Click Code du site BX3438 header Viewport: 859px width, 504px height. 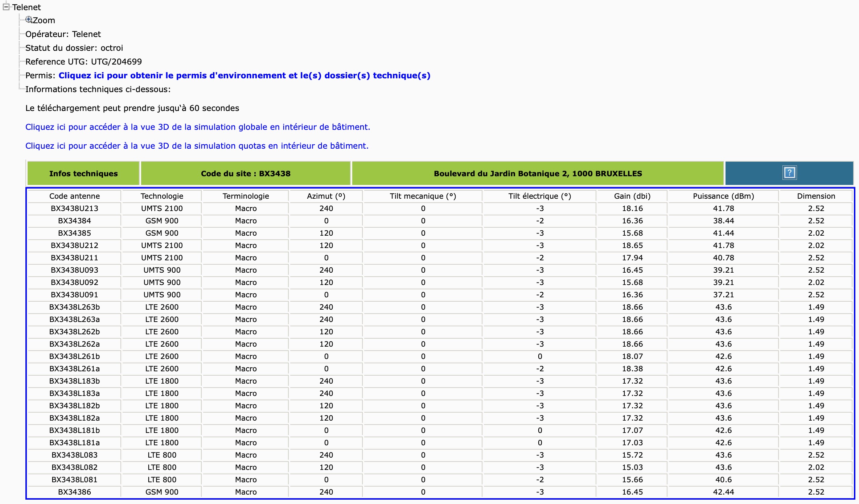(246, 174)
